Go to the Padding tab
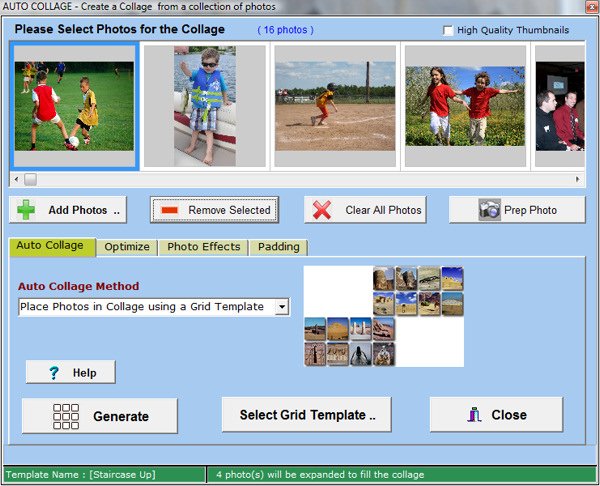 [278, 247]
